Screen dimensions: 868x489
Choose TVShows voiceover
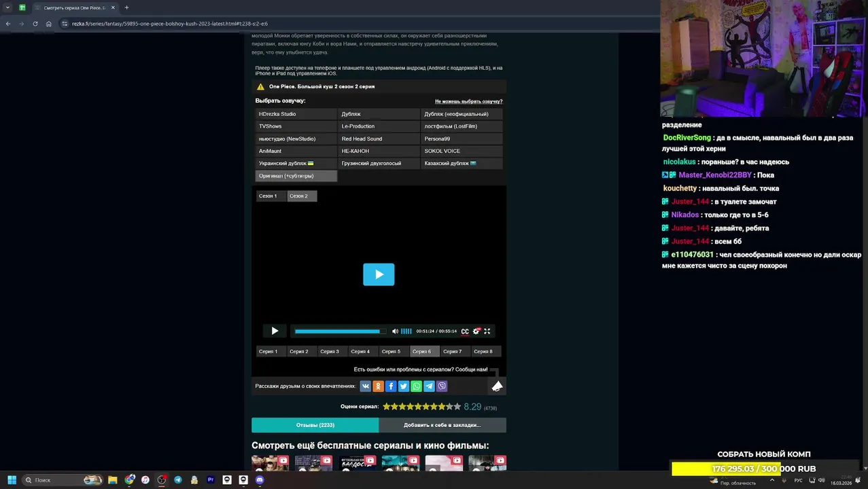[296, 126]
